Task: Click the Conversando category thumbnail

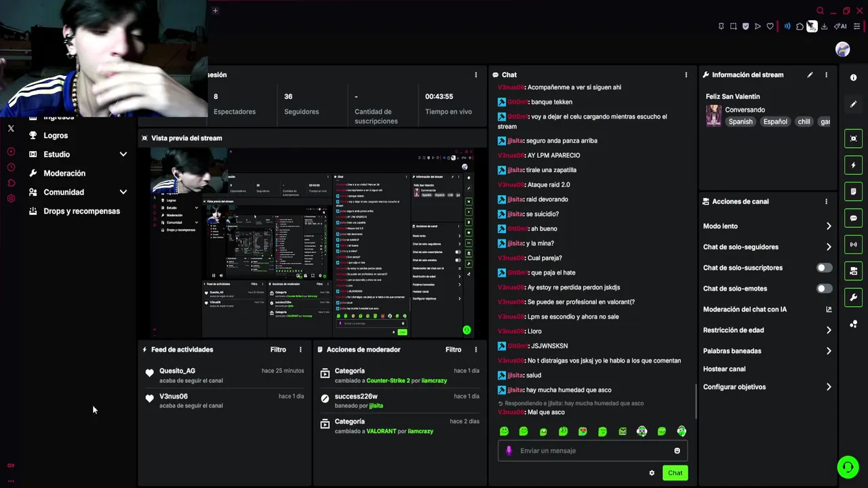Action: pyautogui.click(x=713, y=115)
